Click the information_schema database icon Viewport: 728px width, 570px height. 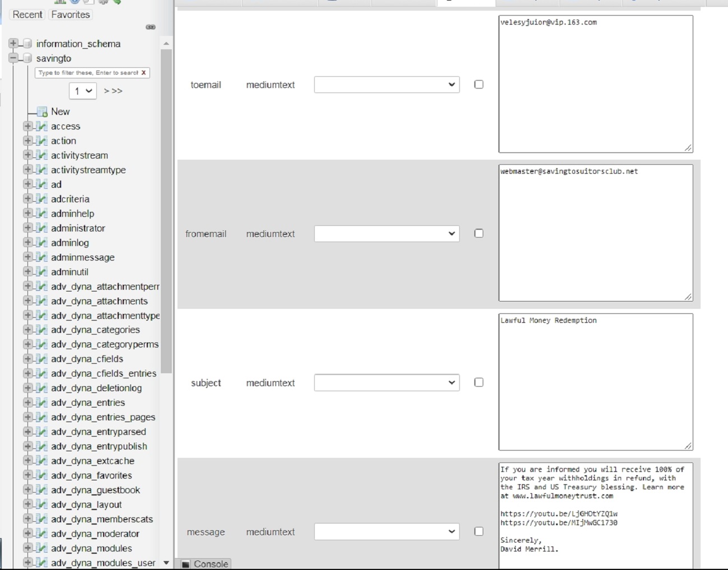point(27,44)
